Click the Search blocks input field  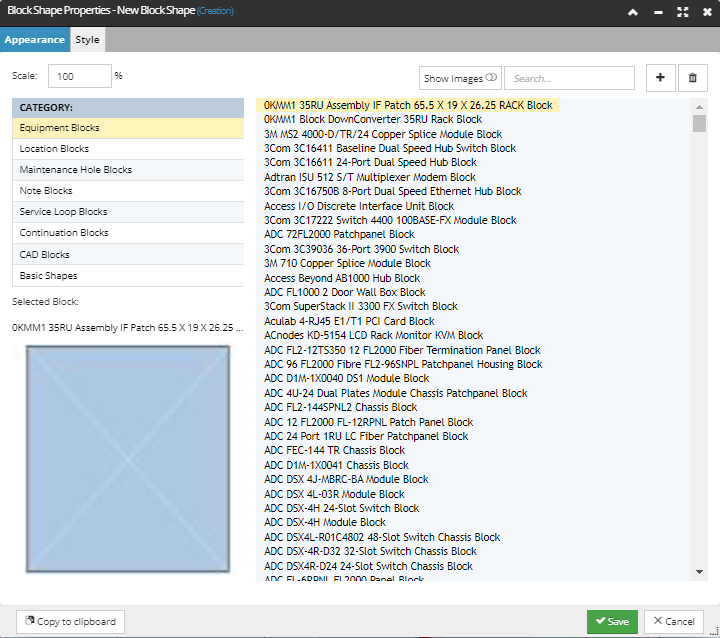click(x=569, y=78)
